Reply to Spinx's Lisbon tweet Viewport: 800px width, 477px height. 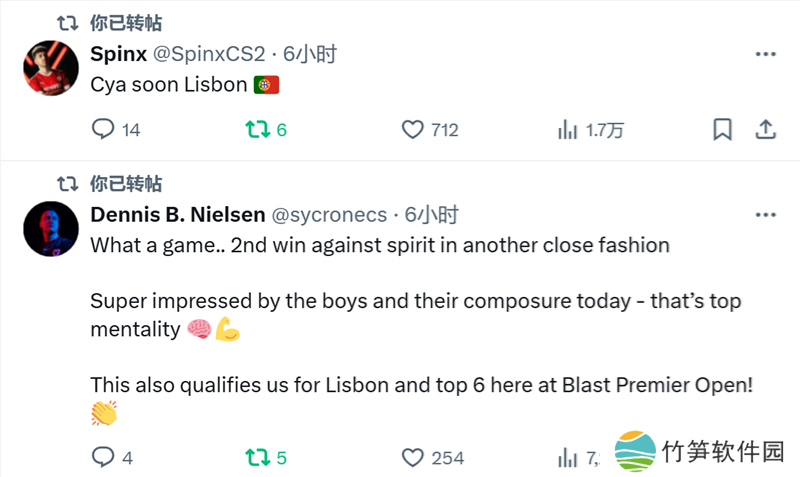(104, 129)
